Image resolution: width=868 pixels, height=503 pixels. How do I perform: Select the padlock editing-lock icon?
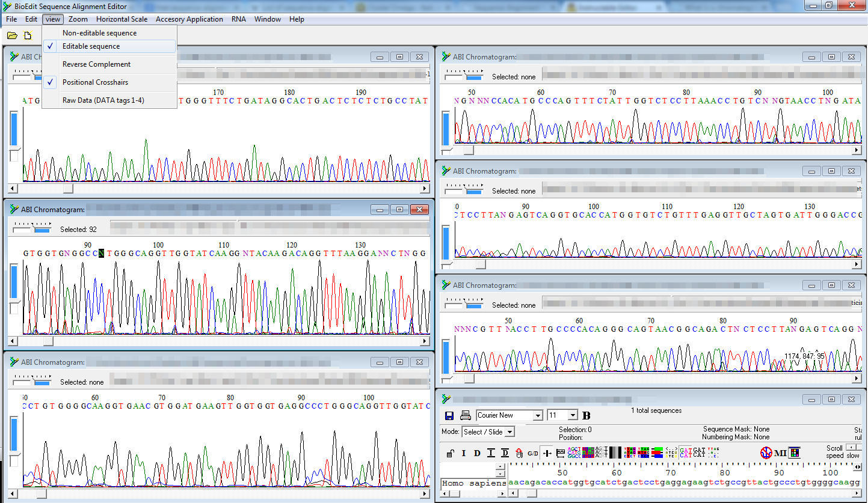click(x=449, y=453)
